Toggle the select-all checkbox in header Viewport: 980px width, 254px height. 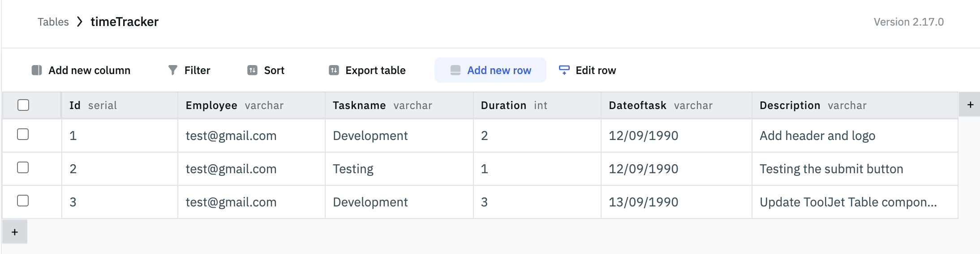[23, 105]
